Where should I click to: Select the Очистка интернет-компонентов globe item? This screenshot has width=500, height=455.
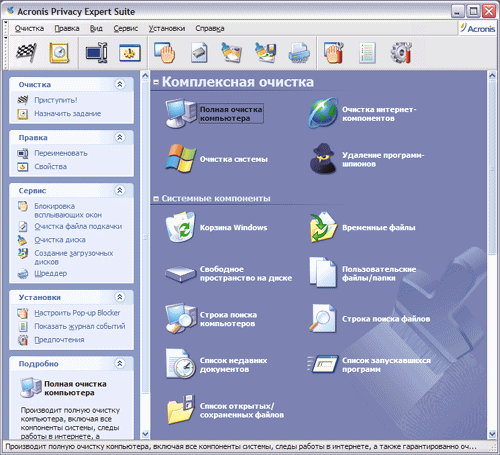(362, 114)
